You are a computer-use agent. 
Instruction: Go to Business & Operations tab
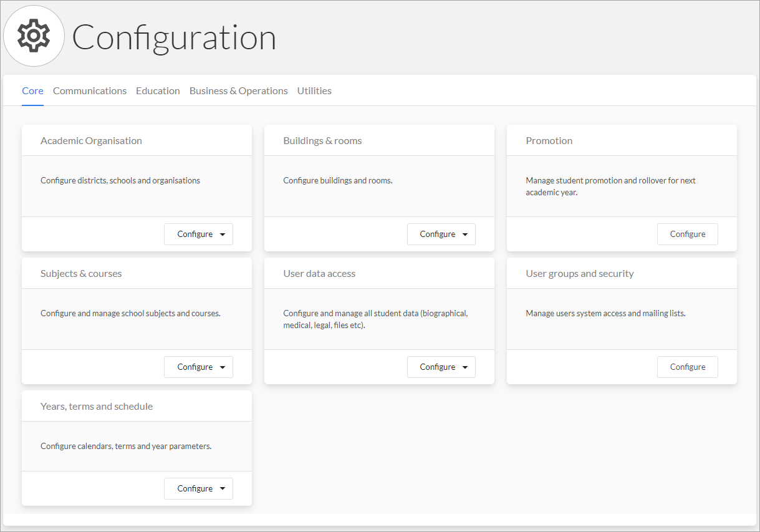[239, 91]
